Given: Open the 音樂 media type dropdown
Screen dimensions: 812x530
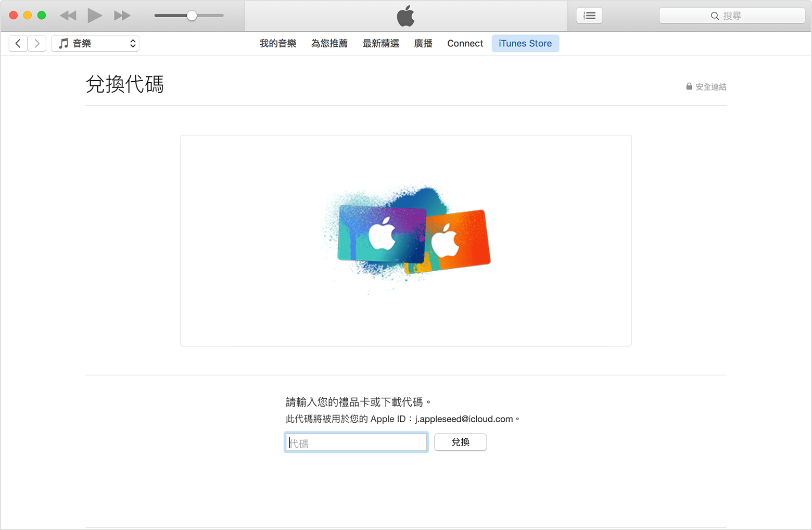Looking at the screenshot, I should coord(95,43).
